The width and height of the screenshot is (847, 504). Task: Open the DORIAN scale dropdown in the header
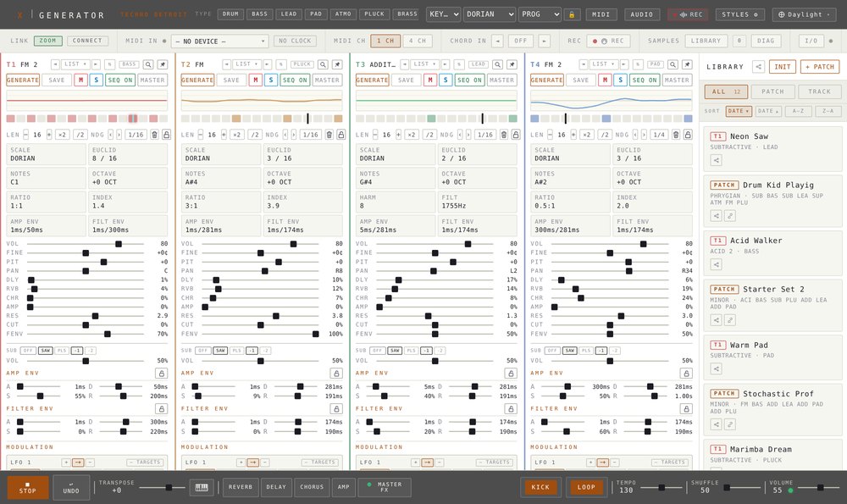tap(489, 14)
